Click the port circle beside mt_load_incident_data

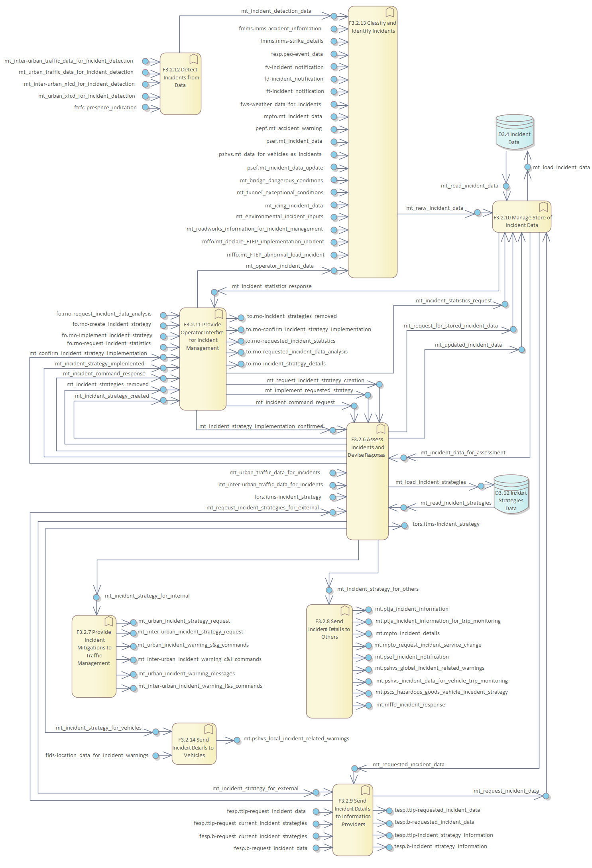point(527,167)
